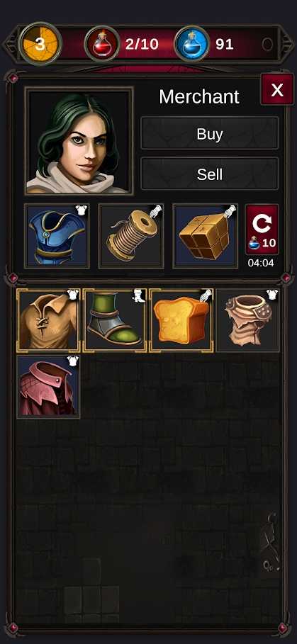Open the Buy tab
Viewport: 297px width, 644px height.
click(x=210, y=133)
